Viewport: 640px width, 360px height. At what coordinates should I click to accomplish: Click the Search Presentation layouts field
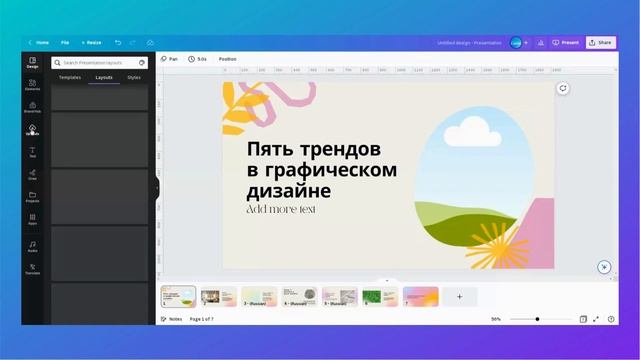coord(100,62)
